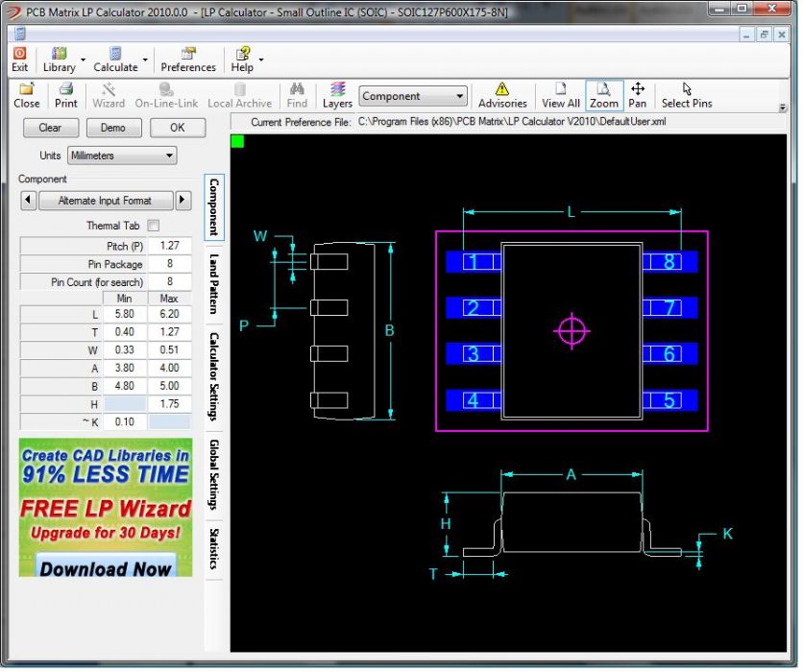Click the Print icon

click(x=66, y=89)
